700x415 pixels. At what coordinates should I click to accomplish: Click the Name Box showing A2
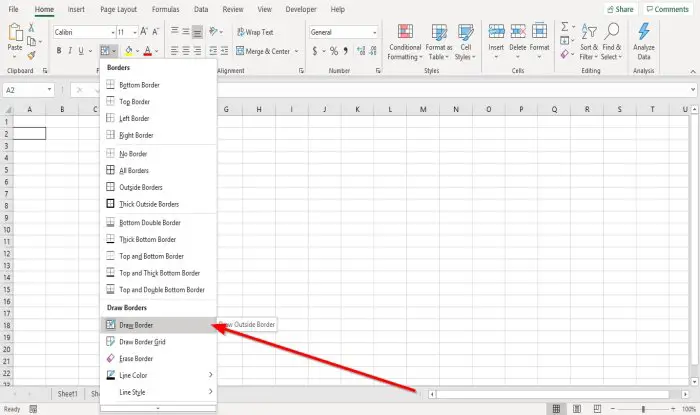[25, 90]
